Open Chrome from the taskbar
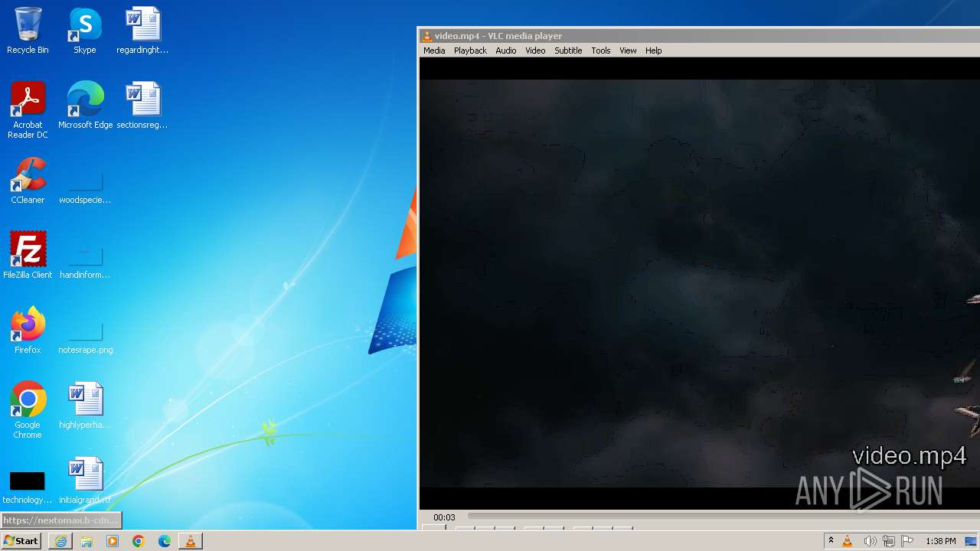980x551 pixels. pos(139,541)
